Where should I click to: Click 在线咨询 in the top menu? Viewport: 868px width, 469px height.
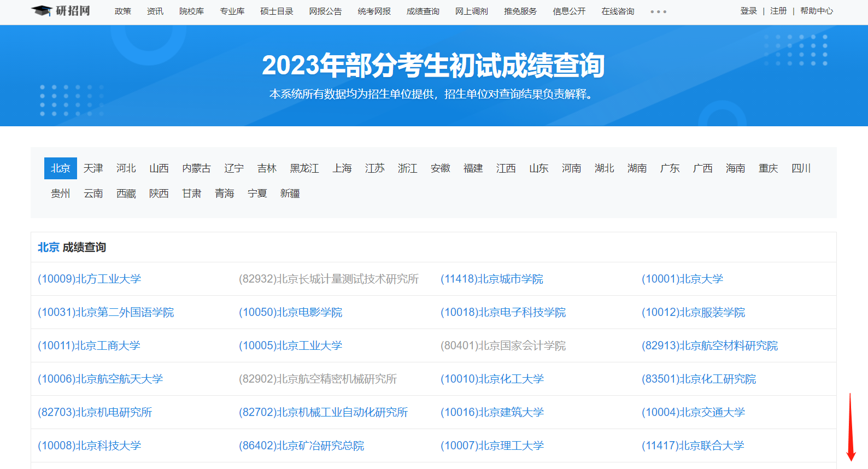[x=618, y=11]
